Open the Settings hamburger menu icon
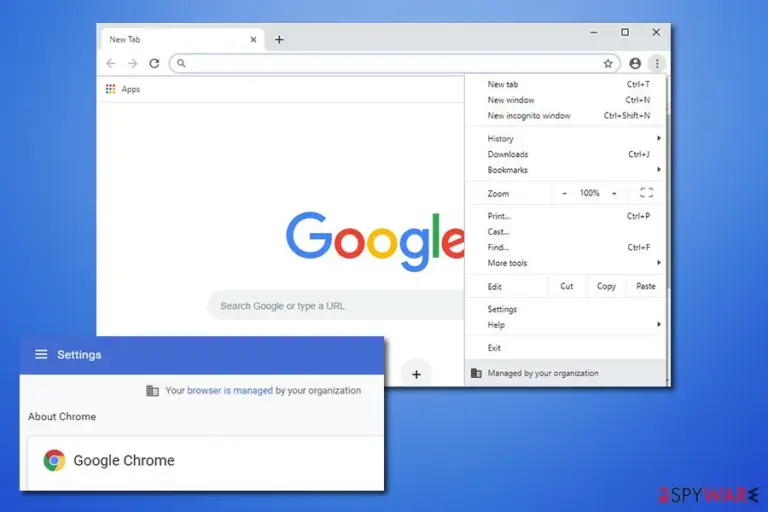The height and width of the screenshot is (512, 768). pyautogui.click(x=41, y=354)
